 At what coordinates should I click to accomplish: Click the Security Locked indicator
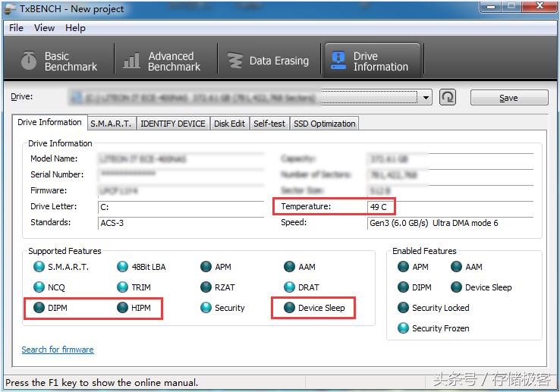tap(403, 307)
